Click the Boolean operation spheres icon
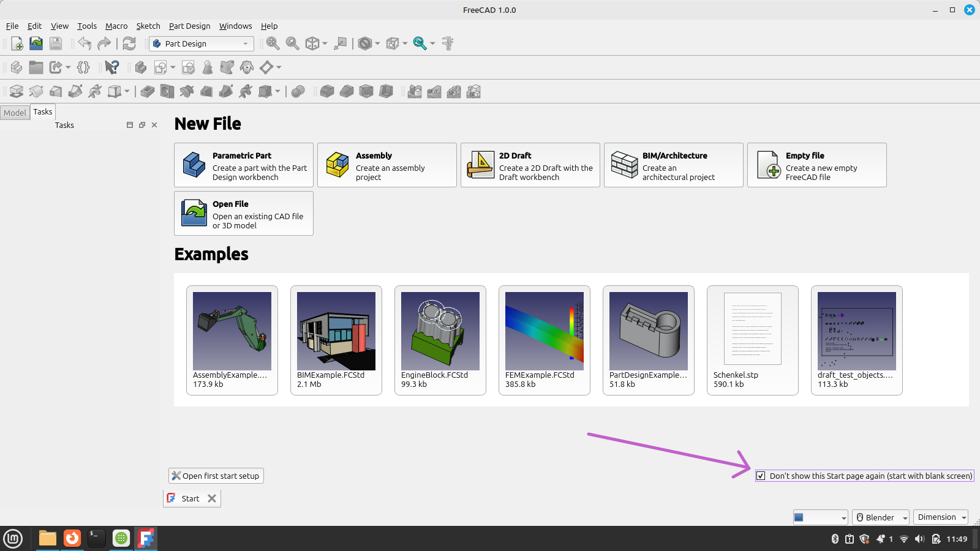Viewport: 980px width, 551px height. coord(298,91)
